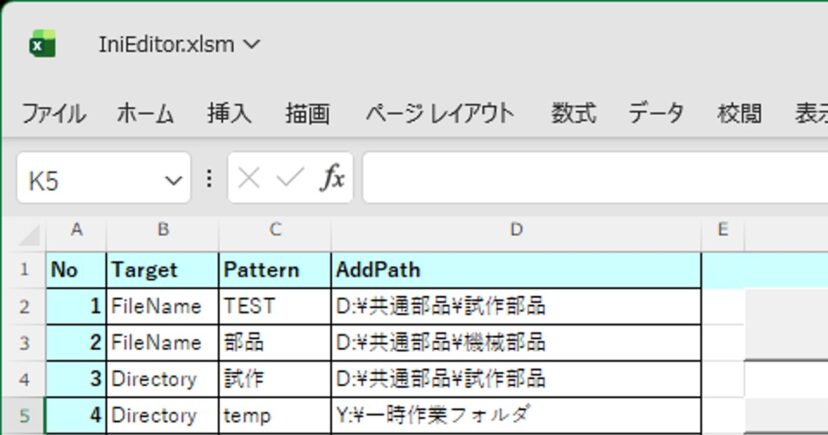
Task: Open the 挿入 ribbon tab
Action: point(229,113)
